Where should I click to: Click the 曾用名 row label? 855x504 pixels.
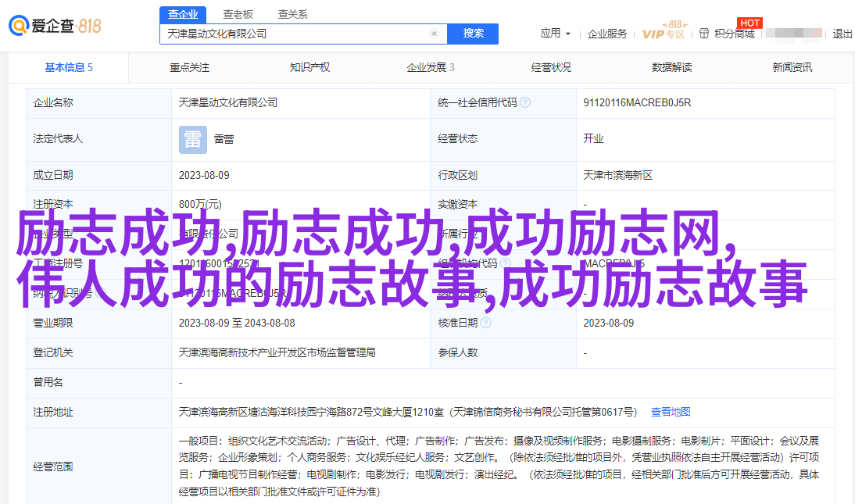48,382
